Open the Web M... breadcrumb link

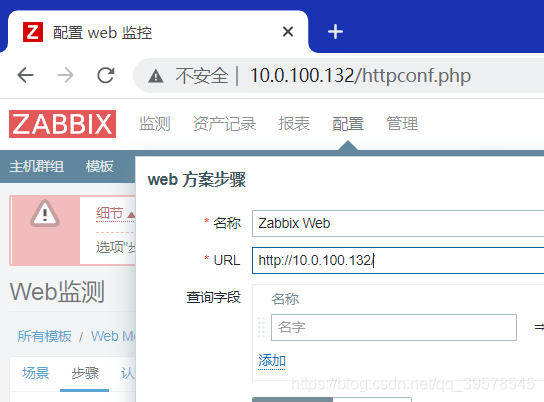coord(113,336)
